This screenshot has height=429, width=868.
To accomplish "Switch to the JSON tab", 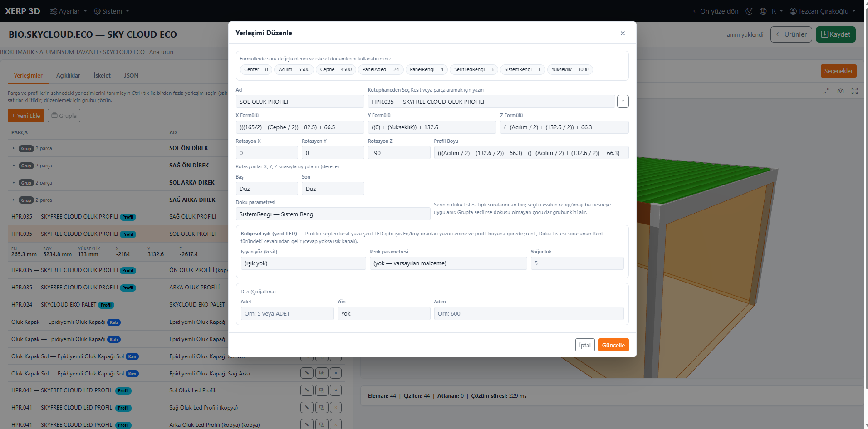I will [131, 75].
